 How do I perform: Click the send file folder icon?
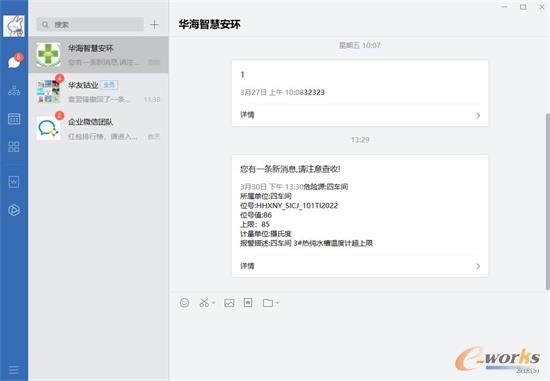268,303
